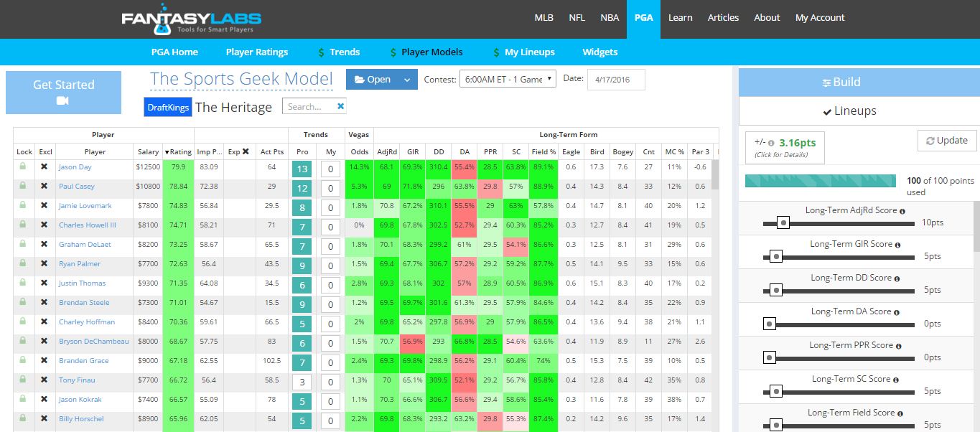Open the My Lineups tab
Viewport: 980px width, 432px height.
pos(523,52)
